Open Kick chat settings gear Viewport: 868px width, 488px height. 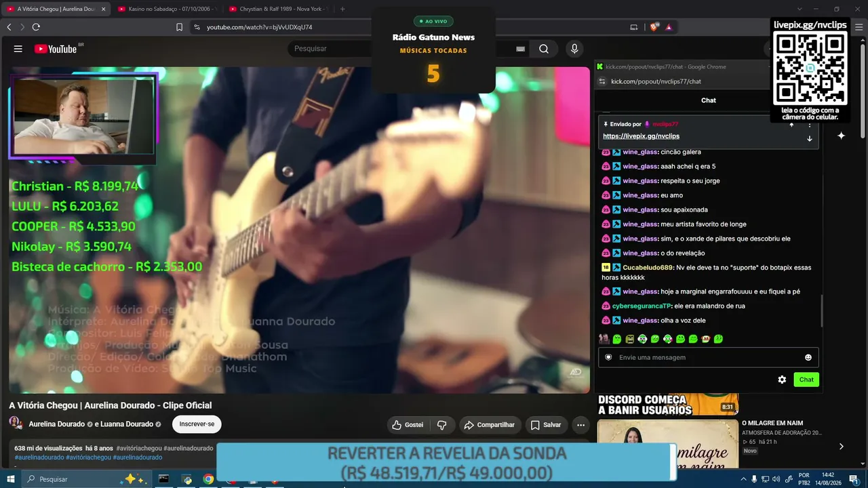[782, 380]
